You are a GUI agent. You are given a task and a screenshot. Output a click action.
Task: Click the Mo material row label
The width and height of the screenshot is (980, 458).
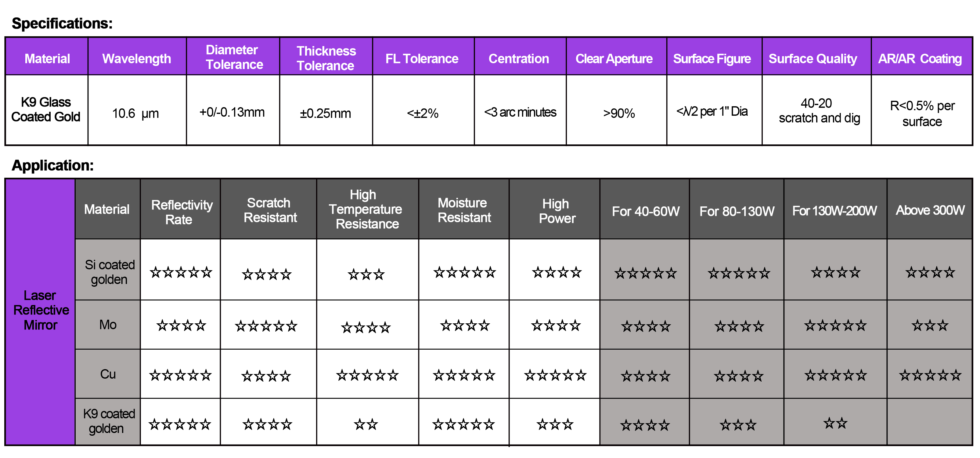pyautogui.click(x=108, y=325)
